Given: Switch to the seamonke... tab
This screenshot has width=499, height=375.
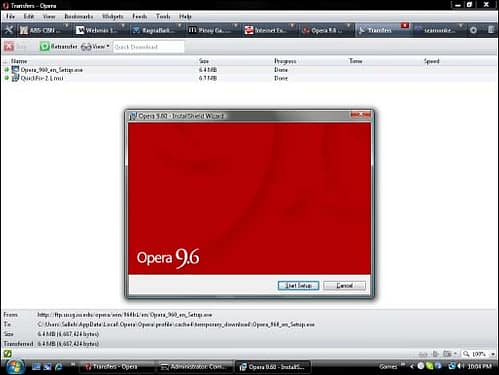Looking at the screenshot, I should (x=438, y=30).
